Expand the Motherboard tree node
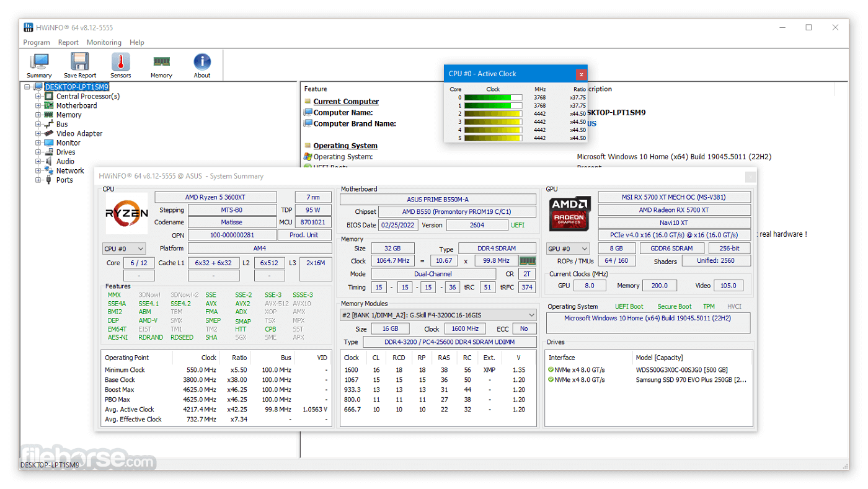Viewport: 868px width, 489px height. [38, 105]
